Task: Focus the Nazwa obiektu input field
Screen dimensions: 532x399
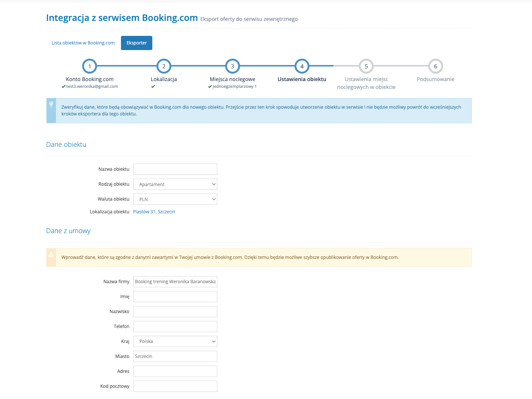Action: 175,169
